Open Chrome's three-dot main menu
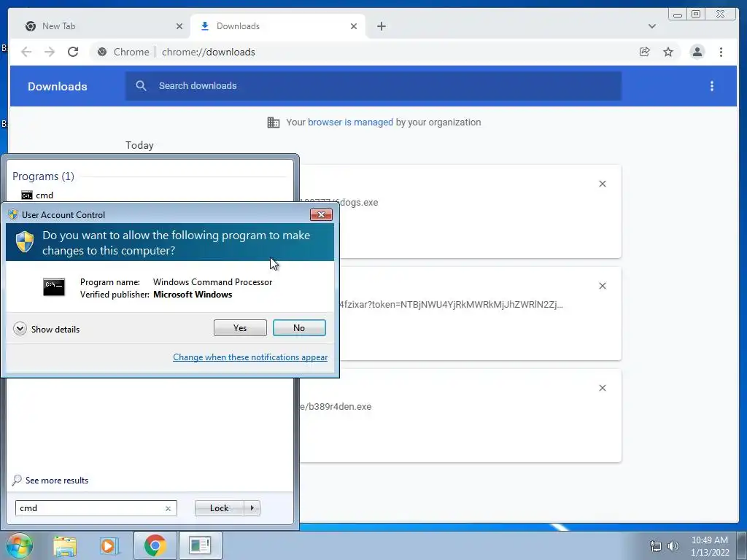 [721, 52]
